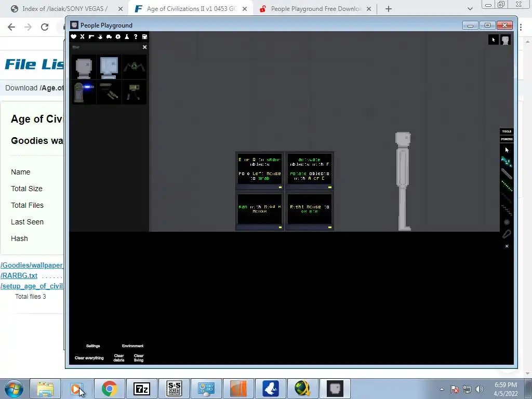Open a new browser tab with plus
Viewport: 532px width, 399px height.
[x=389, y=9]
